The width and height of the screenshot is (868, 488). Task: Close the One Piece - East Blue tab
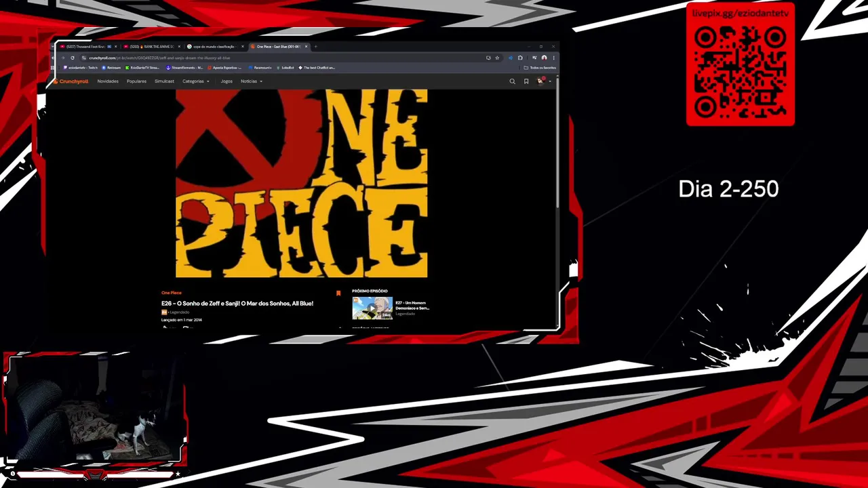coord(306,47)
